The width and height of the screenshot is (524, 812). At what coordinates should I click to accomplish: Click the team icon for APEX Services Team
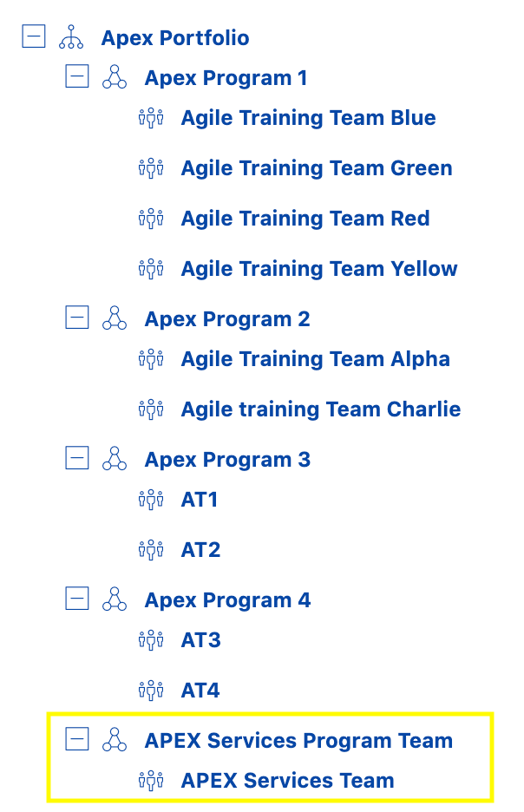click(x=151, y=779)
